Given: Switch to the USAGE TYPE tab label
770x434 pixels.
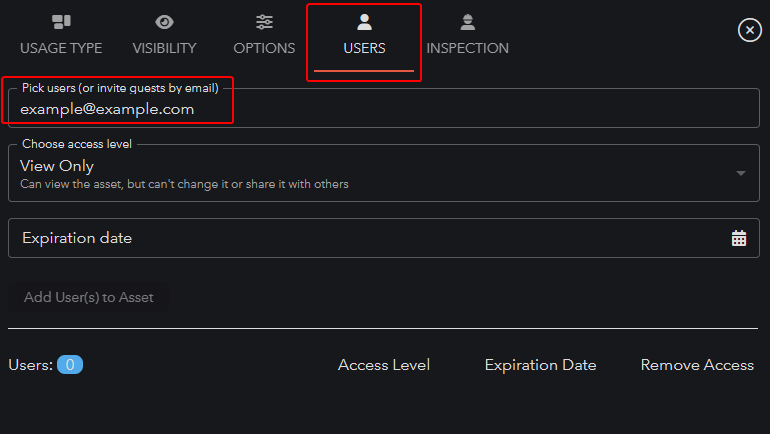Looking at the screenshot, I should (60, 48).
